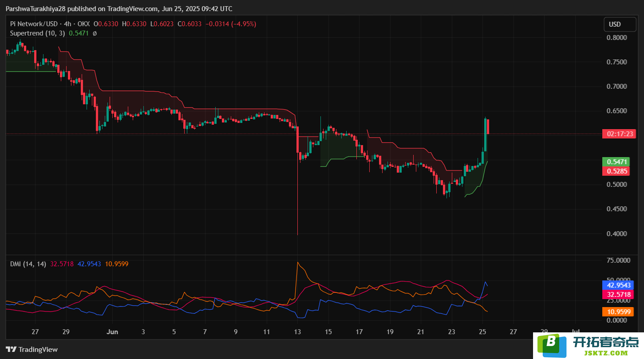Click the 11 date label on time axis

pos(266,332)
